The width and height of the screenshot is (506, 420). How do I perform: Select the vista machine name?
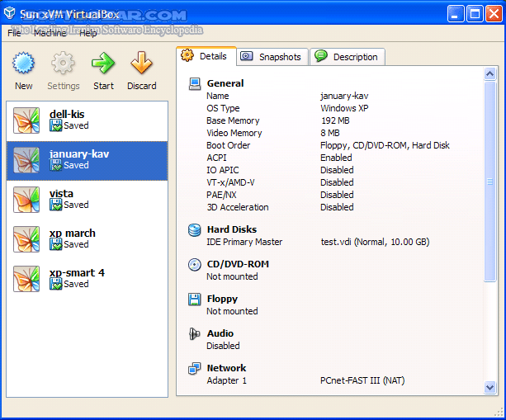(x=61, y=194)
